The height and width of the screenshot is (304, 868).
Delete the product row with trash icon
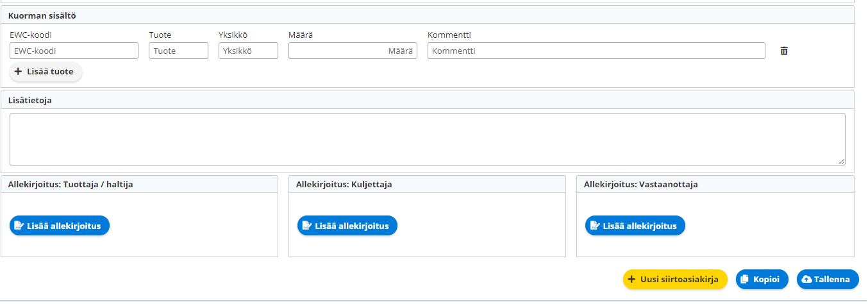(x=783, y=51)
